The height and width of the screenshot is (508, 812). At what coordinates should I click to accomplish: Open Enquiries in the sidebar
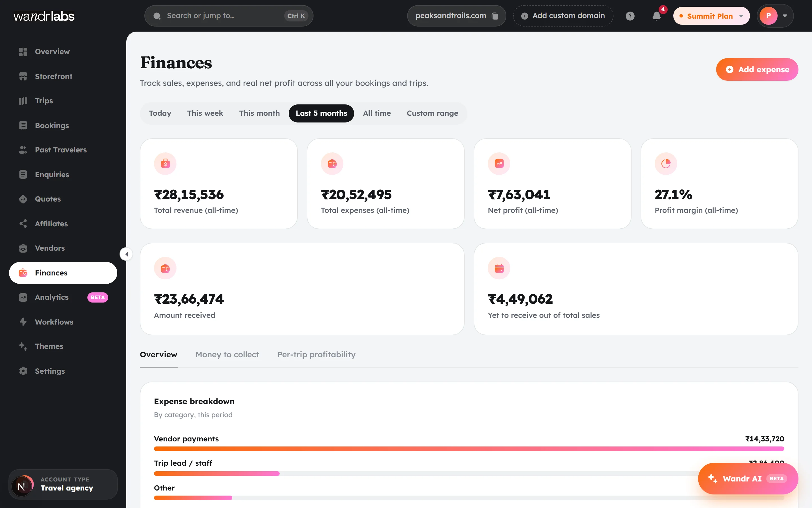tap(63, 174)
